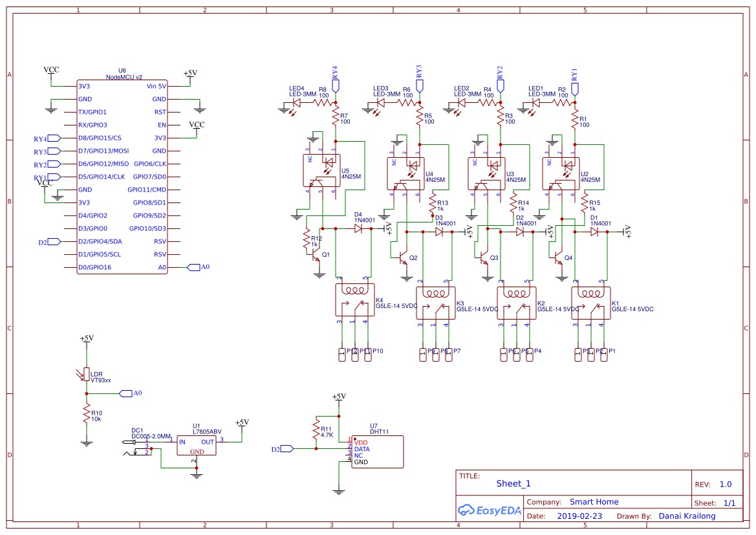756x535 pixels.
Task: Click the Sheet_1 title field
Action: click(513, 483)
